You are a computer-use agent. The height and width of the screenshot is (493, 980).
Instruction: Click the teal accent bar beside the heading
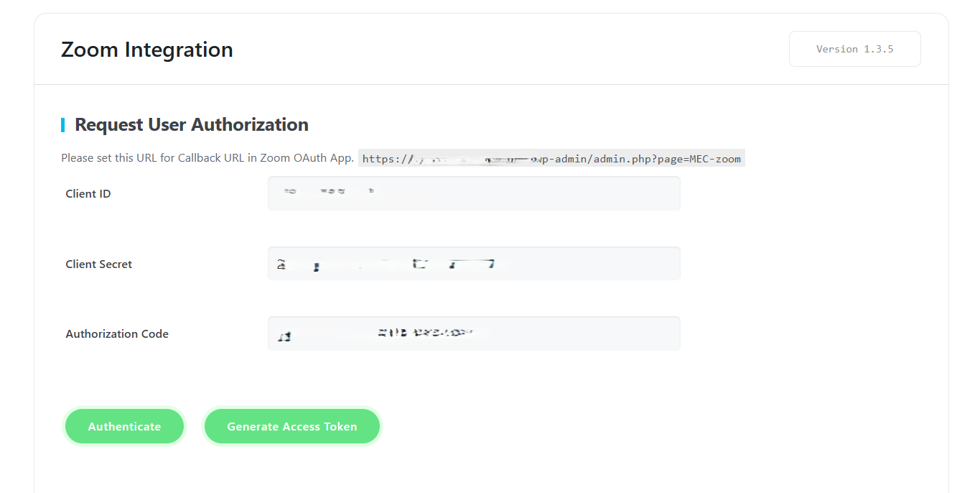tap(63, 124)
